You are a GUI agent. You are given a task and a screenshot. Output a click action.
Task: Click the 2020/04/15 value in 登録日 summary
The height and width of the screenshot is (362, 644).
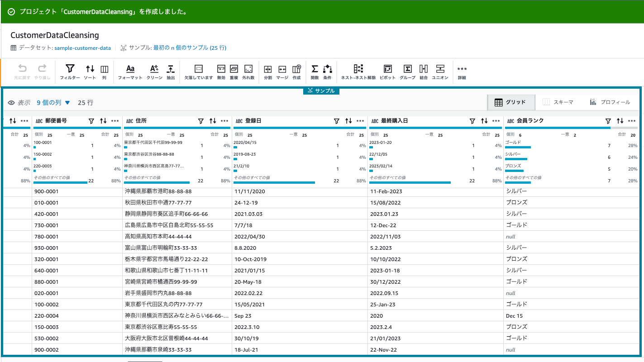[x=244, y=142]
